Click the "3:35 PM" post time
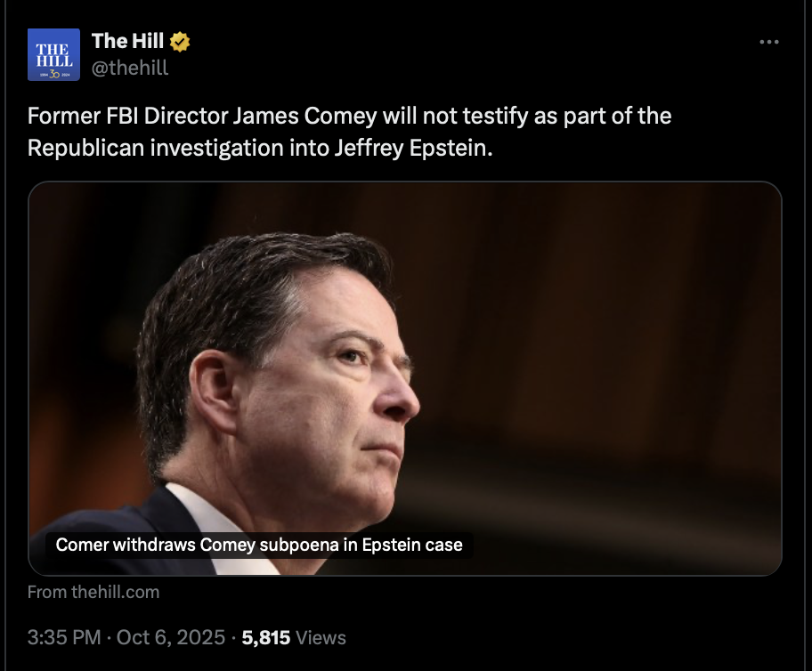Image resolution: width=812 pixels, height=671 pixels. pos(64,637)
